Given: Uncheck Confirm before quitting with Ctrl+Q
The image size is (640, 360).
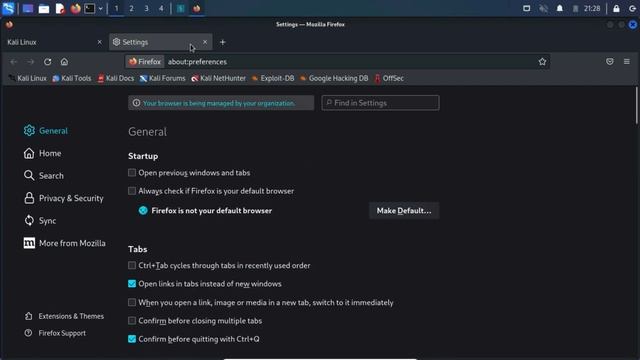Looking at the screenshot, I should click(x=132, y=339).
